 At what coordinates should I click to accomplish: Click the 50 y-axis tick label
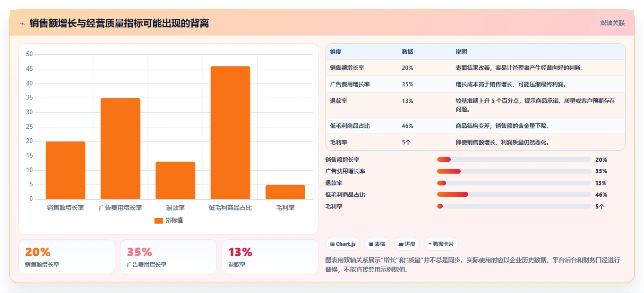pos(29,54)
